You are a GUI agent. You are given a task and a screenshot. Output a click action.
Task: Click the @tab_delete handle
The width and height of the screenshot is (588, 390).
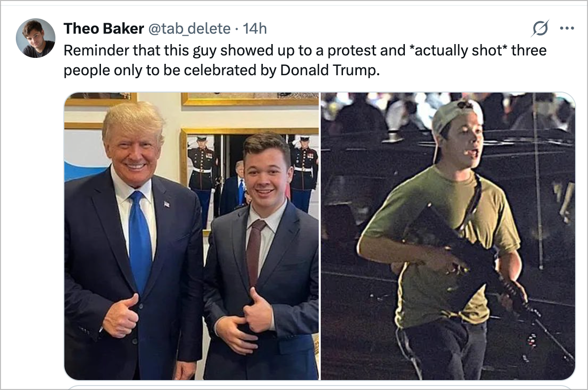189,29
